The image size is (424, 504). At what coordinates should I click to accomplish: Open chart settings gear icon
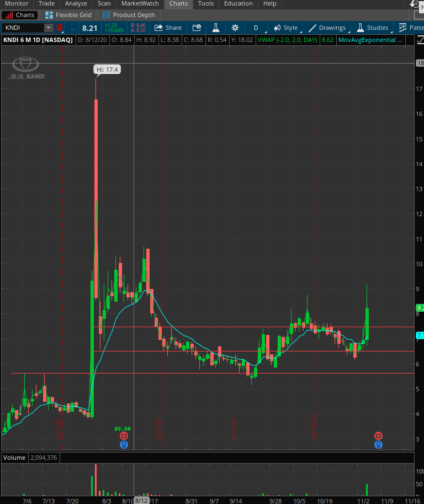coord(235,28)
